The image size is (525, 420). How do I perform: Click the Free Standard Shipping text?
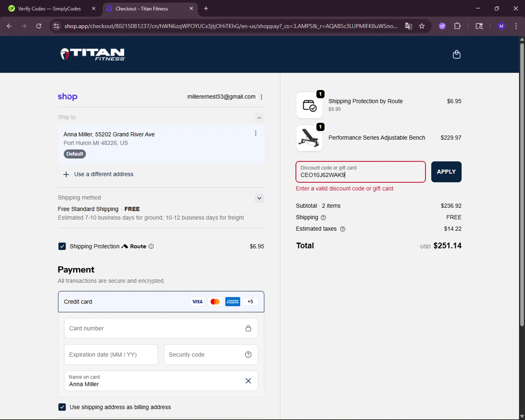(x=88, y=209)
